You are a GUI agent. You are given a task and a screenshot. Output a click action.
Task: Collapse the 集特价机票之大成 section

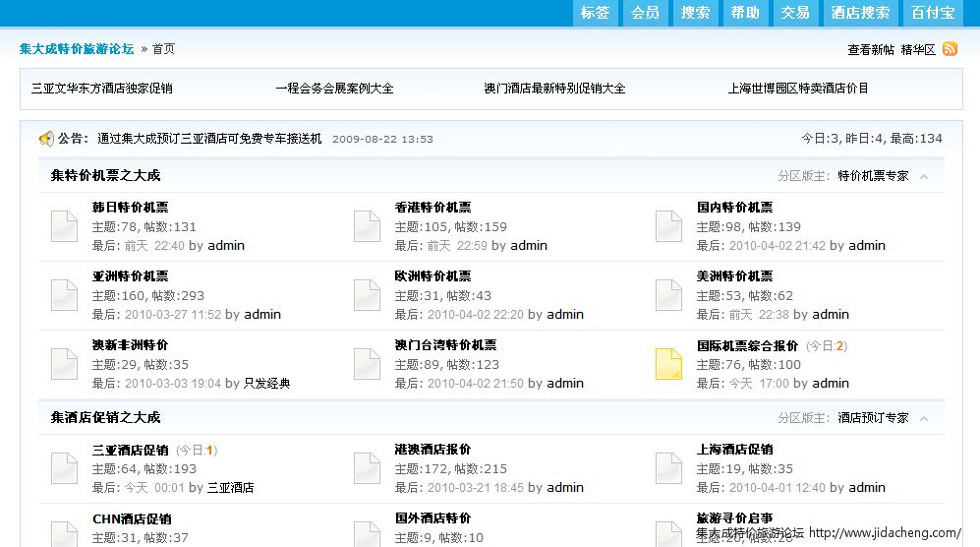pyautogui.click(x=924, y=176)
